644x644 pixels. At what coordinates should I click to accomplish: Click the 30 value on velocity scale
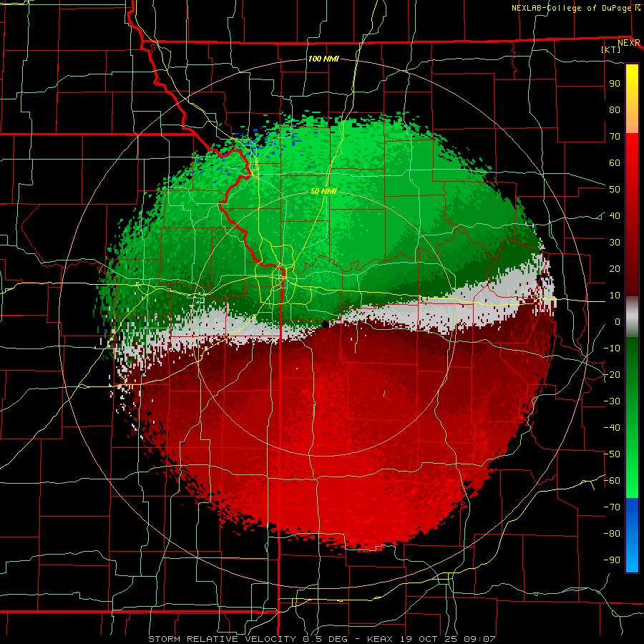pos(615,243)
